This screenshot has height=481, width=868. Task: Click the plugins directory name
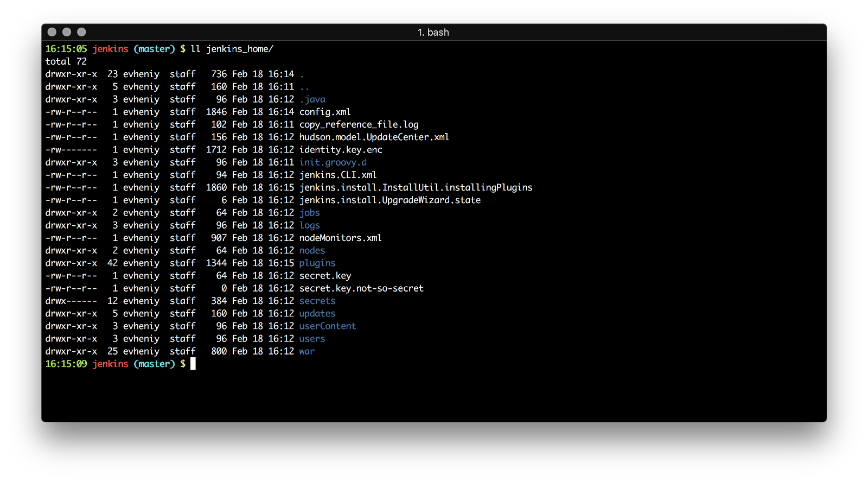(317, 263)
